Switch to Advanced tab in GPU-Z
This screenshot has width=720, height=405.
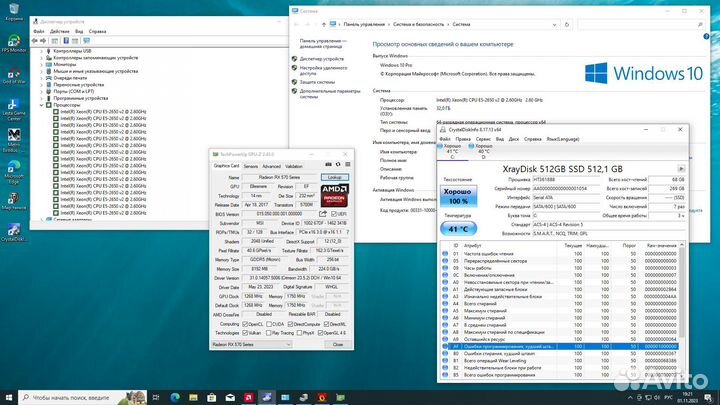pos(271,166)
